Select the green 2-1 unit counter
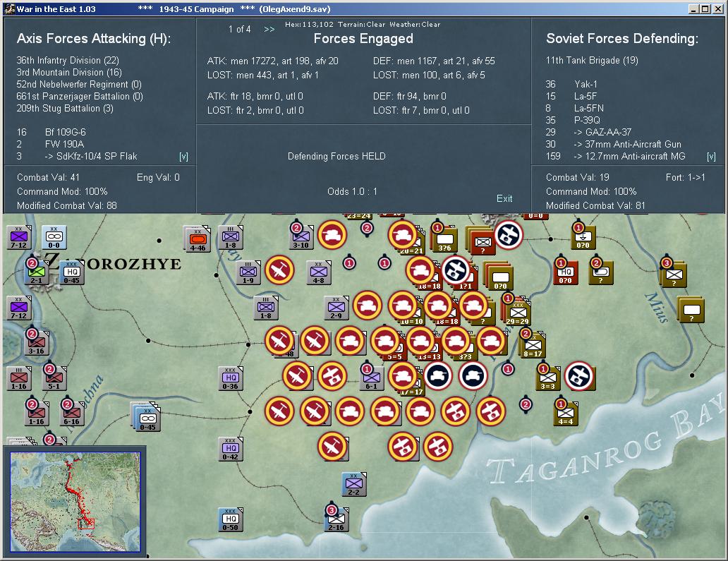 point(36,272)
